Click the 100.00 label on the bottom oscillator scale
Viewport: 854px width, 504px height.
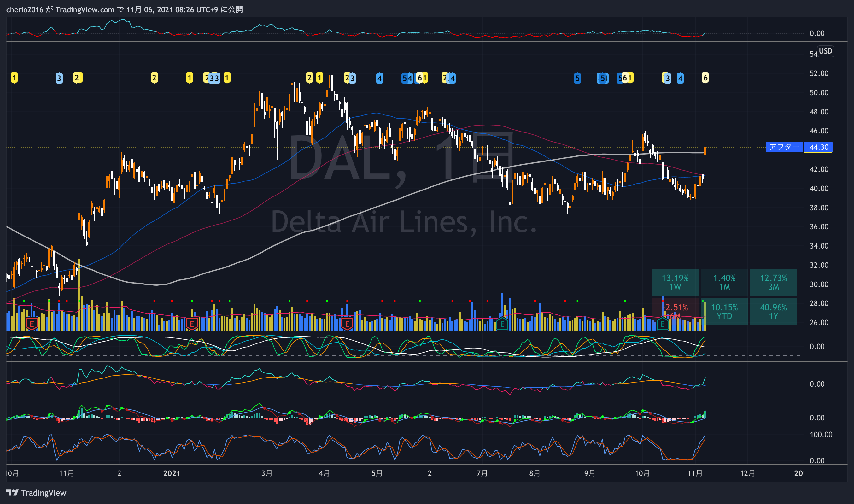click(821, 434)
